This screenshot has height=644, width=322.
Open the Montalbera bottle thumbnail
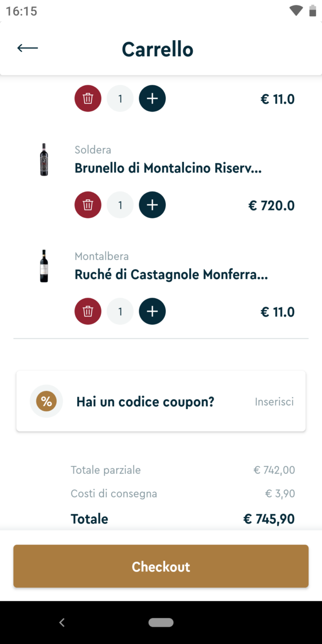click(x=44, y=266)
